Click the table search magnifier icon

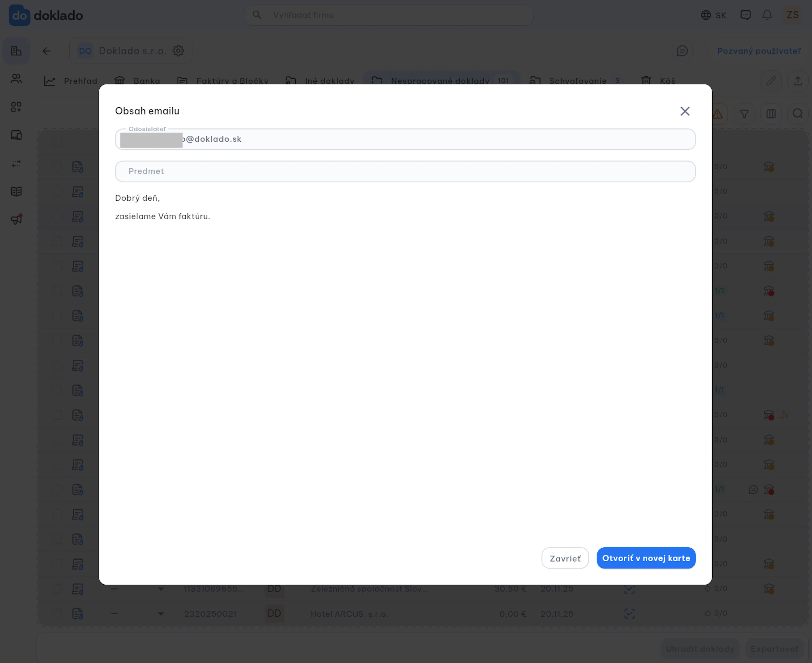(x=797, y=114)
